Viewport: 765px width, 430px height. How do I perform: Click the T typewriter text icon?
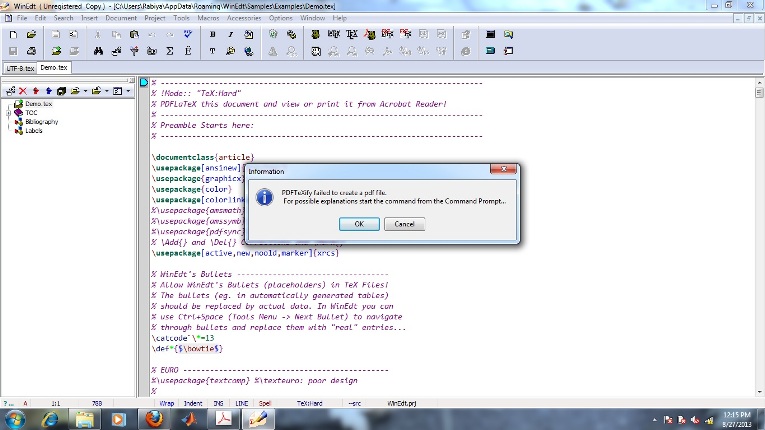[212, 51]
